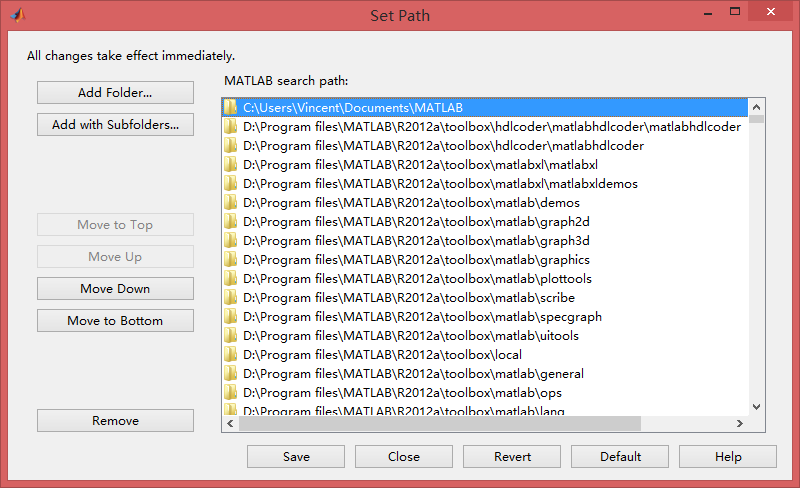Click folder icon beside matlab\demos
800x488 pixels.
(231, 203)
